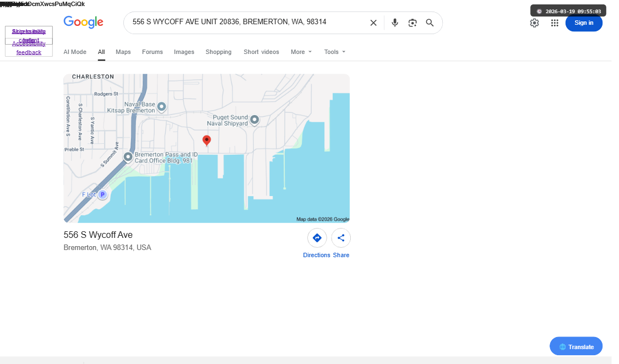
Task: Click the timestamp overlay at top right
Action: [568, 11]
